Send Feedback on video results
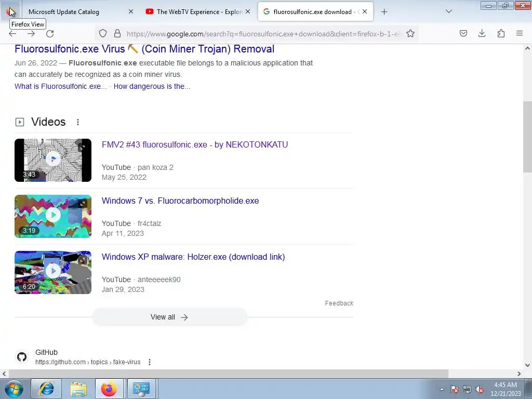This screenshot has height=399, width=532. pos(339,303)
